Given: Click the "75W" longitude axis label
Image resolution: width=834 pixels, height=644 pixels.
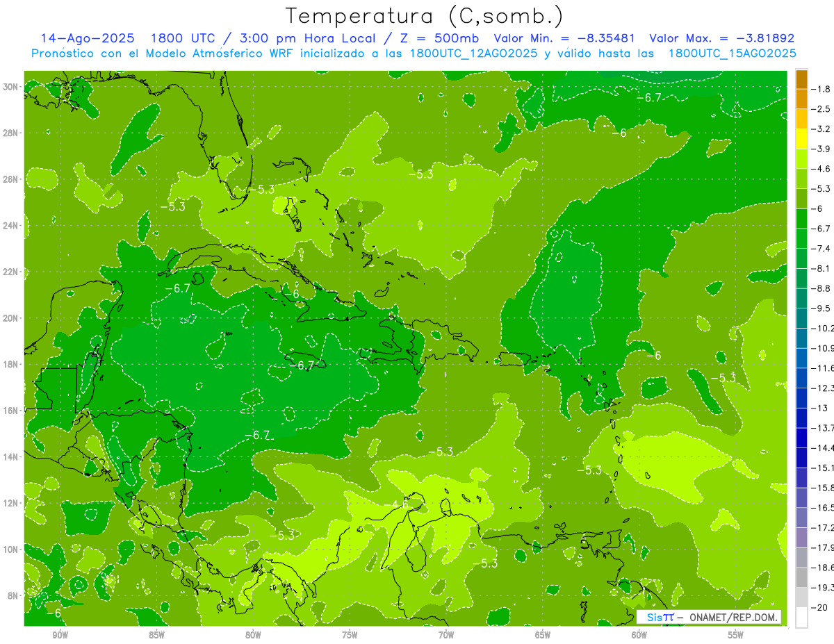Looking at the screenshot, I should [350, 635].
